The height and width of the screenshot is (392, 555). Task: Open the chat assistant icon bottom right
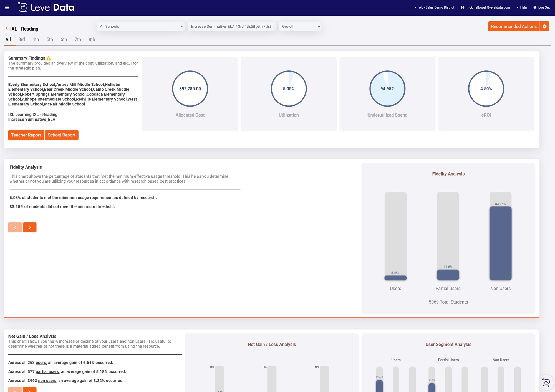546,382
